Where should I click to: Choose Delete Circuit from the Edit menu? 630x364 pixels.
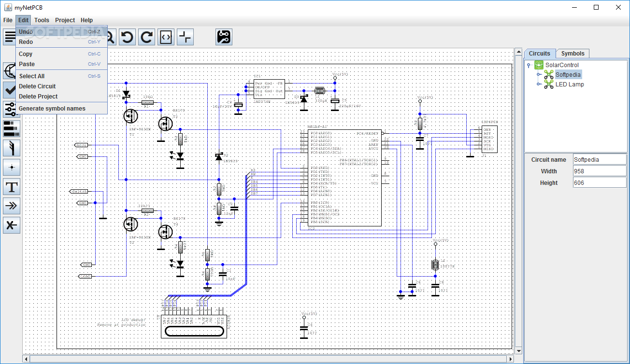coord(61,86)
